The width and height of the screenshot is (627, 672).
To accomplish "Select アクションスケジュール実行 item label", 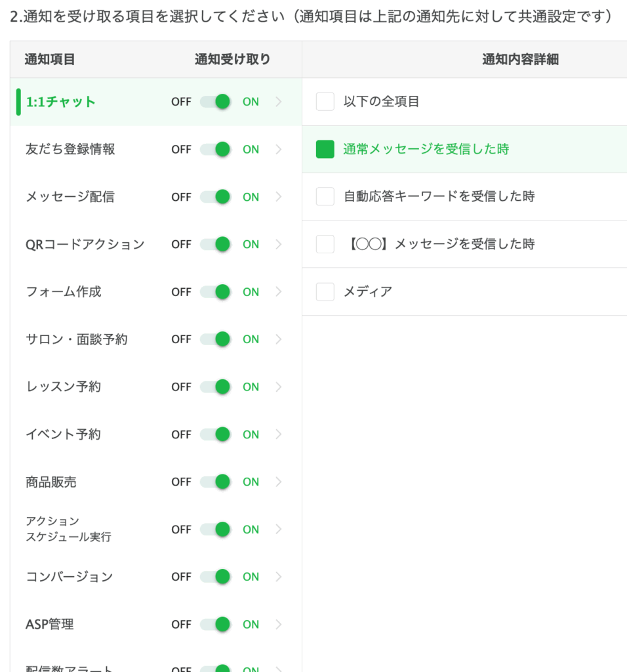I will 68,529.
